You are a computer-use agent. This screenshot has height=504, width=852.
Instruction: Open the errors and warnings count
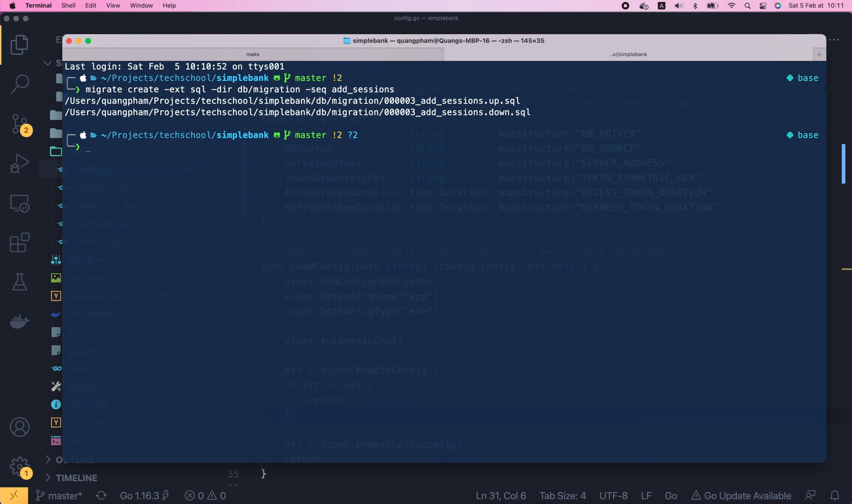point(205,496)
